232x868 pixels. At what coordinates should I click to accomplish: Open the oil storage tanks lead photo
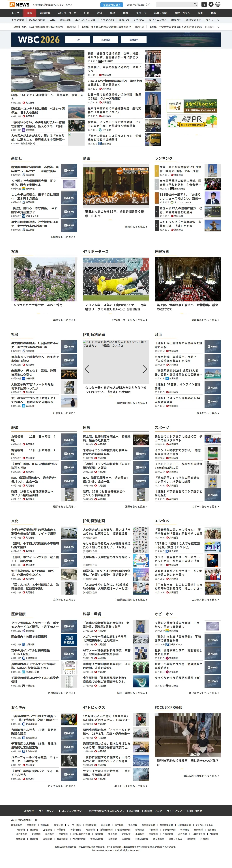[x=48, y=71]
